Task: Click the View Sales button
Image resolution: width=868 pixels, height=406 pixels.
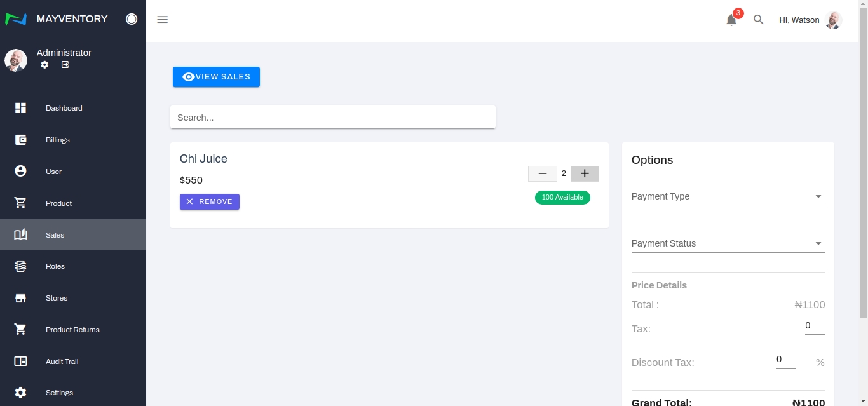Action: 216,77
